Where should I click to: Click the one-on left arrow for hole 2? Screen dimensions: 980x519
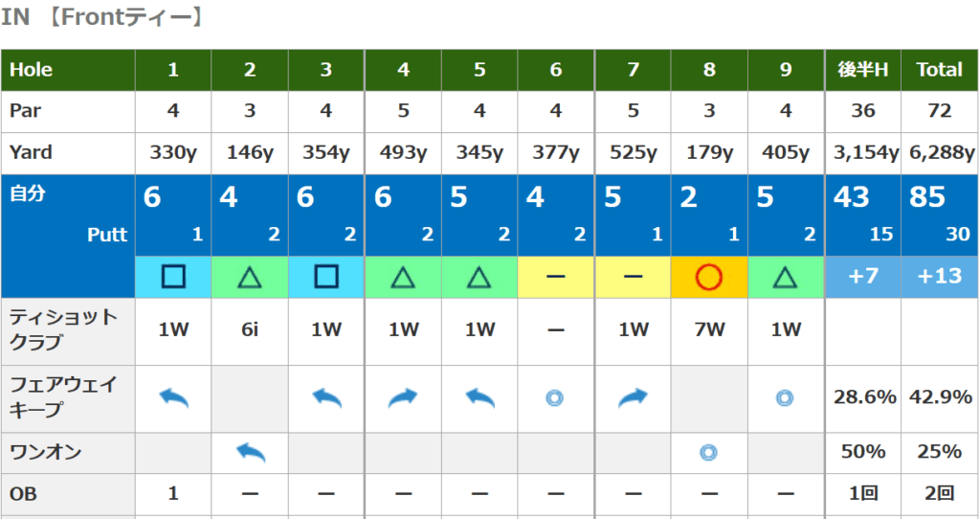[x=250, y=451]
